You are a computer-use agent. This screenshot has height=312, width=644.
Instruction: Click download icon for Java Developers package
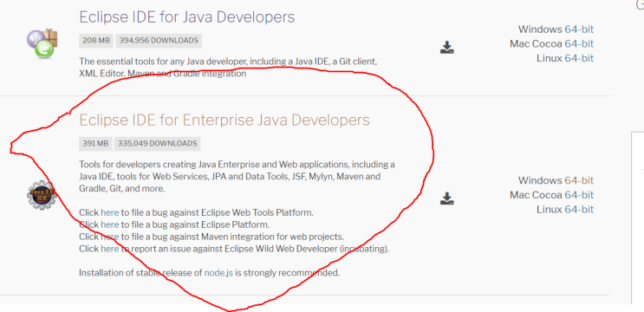point(447,47)
